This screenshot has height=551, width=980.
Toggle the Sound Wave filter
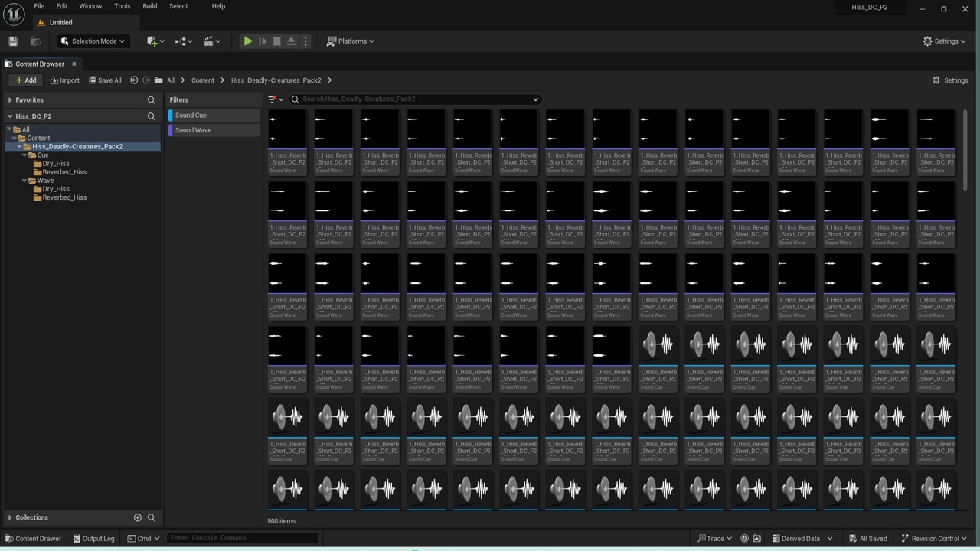214,130
